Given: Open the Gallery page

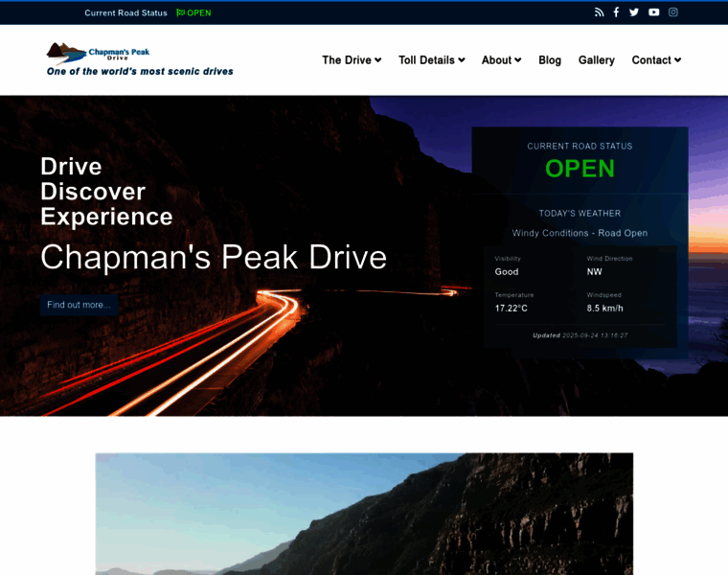Looking at the screenshot, I should [596, 59].
